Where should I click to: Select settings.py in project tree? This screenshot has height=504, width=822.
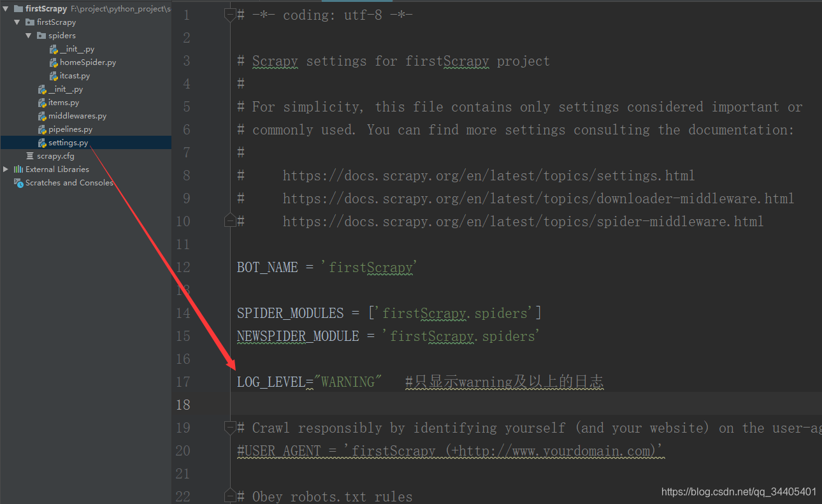(68, 143)
